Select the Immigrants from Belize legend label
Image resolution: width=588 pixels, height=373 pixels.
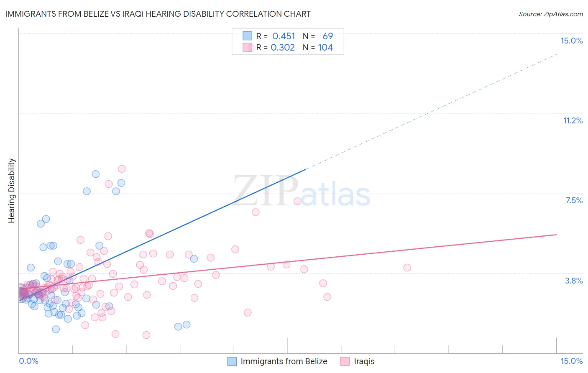click(284, 361)
